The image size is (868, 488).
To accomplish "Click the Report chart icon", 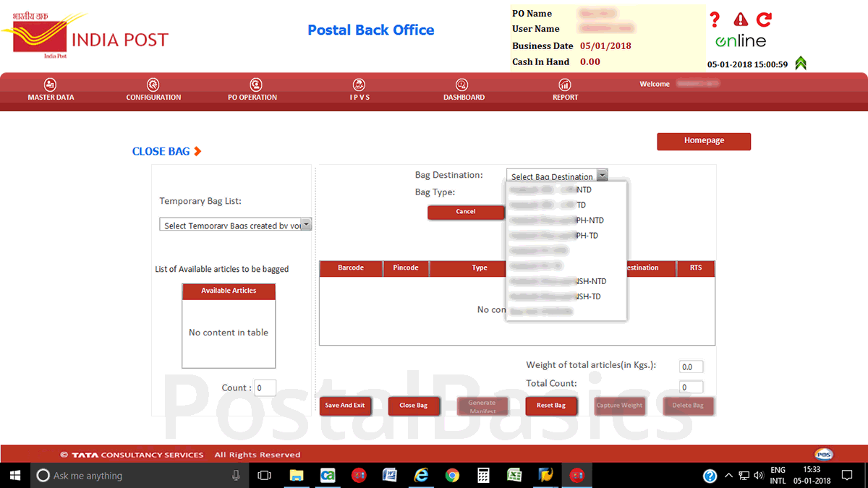I will pos(565,85).
